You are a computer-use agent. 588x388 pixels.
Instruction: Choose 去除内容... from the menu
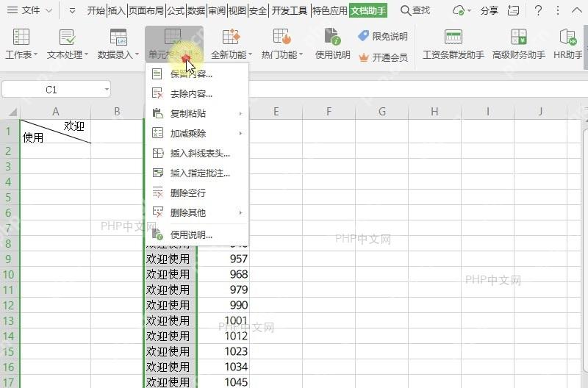(x=197, y=93)
